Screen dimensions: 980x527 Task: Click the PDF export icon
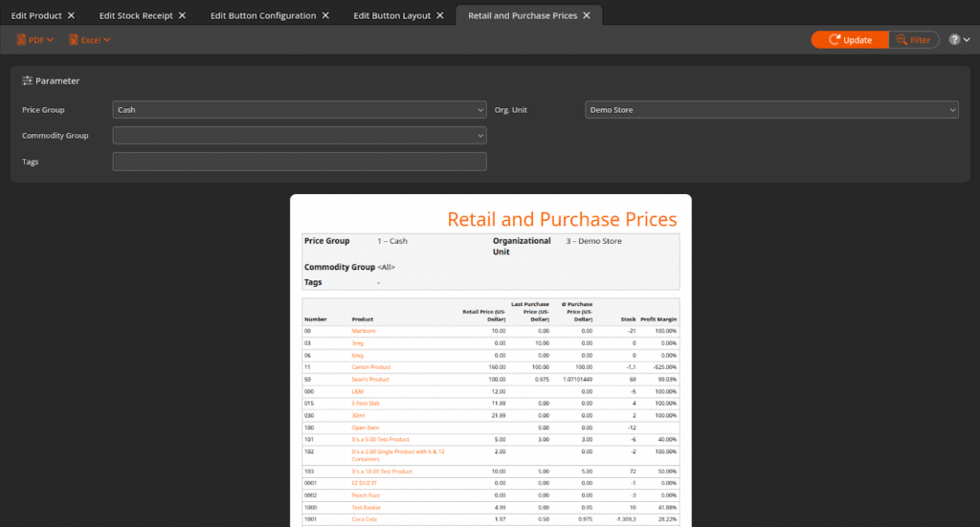pos(21,40)
